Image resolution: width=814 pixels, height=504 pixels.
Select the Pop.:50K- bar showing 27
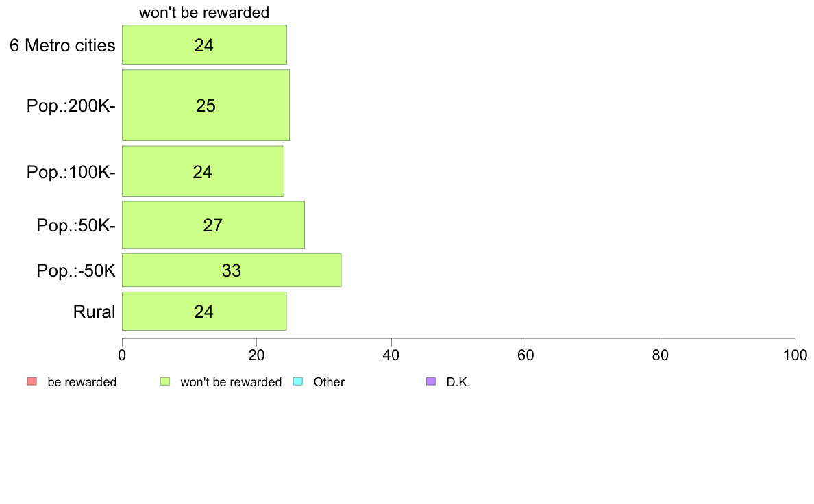213,225
